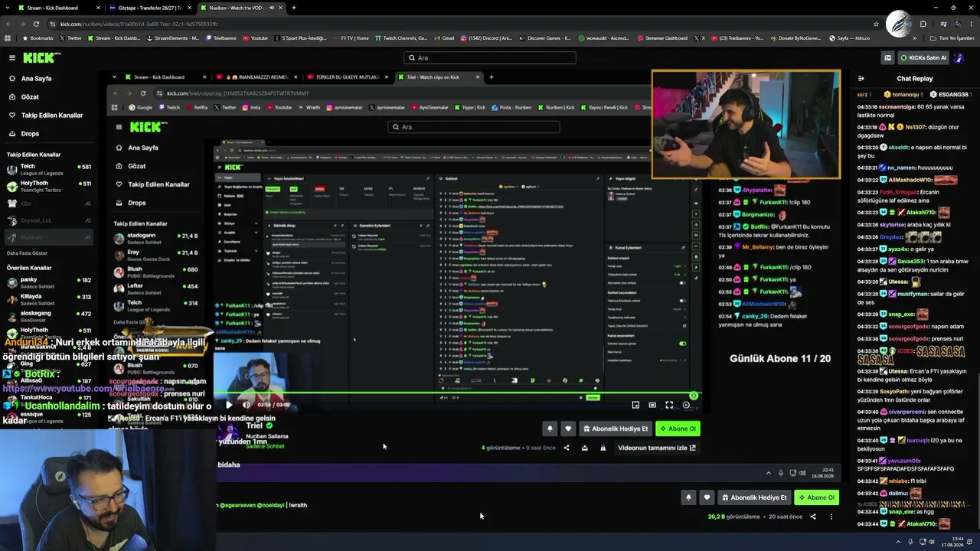Open the apps grid icon in bookmarks bar
Image resolution: width=980 pixels, height=551 pixels.
pos(8,37)
